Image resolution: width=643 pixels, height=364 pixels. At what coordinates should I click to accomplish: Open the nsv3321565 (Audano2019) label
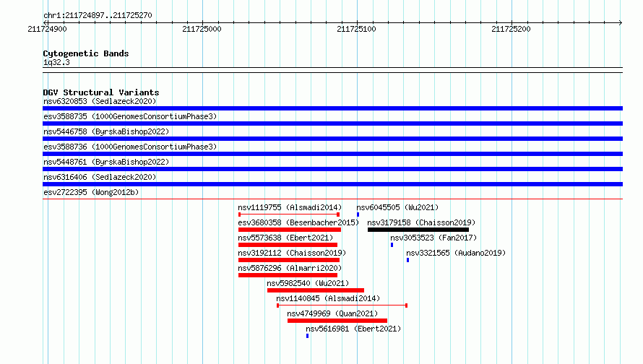click(x=456, y=253)
